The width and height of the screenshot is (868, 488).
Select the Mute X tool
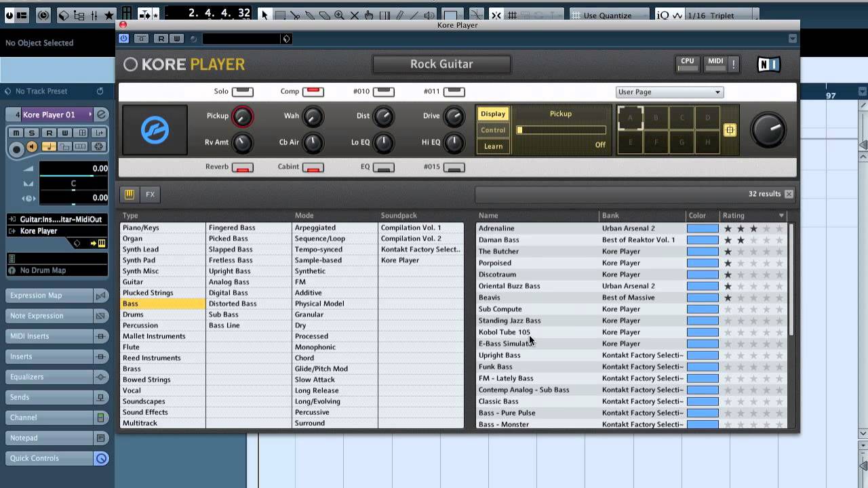pyautogui.click(x=353, y=15)
